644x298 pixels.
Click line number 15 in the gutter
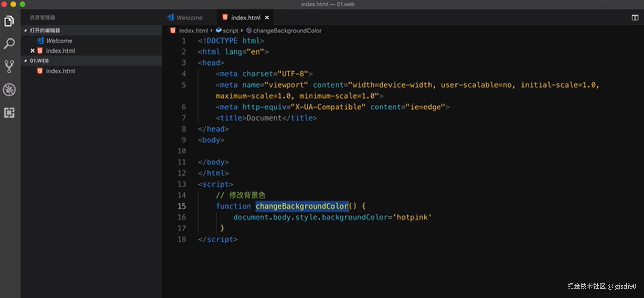point(182,206)
